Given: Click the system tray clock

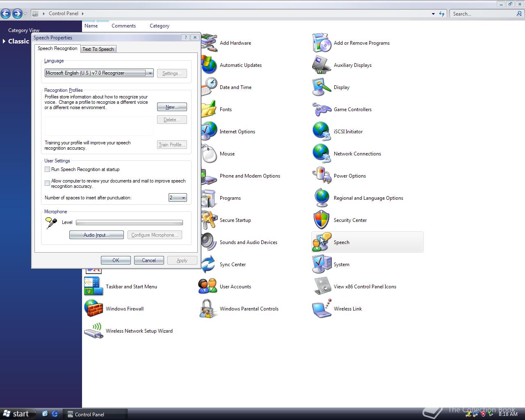Looking at the screenshot, I should point(508,414).
